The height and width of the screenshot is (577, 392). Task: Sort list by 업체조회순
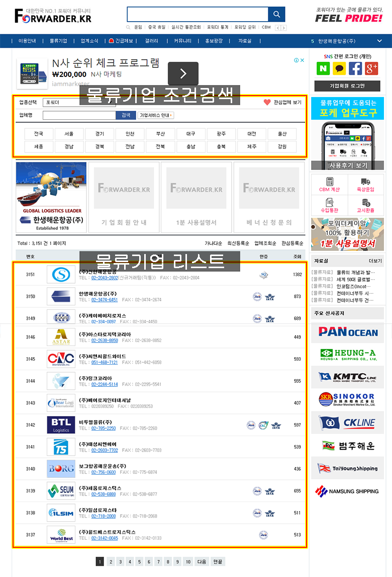[265, 243]
